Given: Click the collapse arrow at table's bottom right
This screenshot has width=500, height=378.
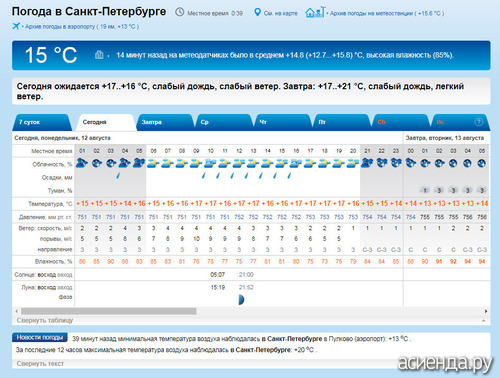Looking at the screenshot, I should coord(483,320).
